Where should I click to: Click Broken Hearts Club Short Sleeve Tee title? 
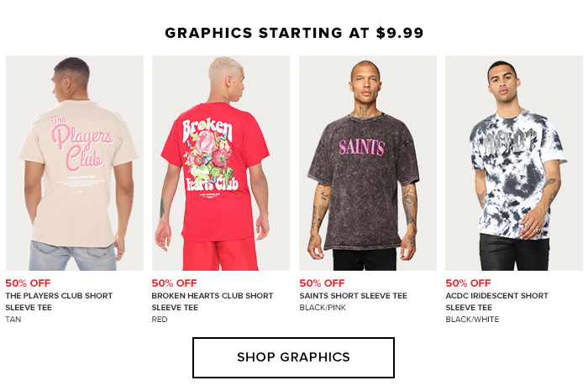213,301
